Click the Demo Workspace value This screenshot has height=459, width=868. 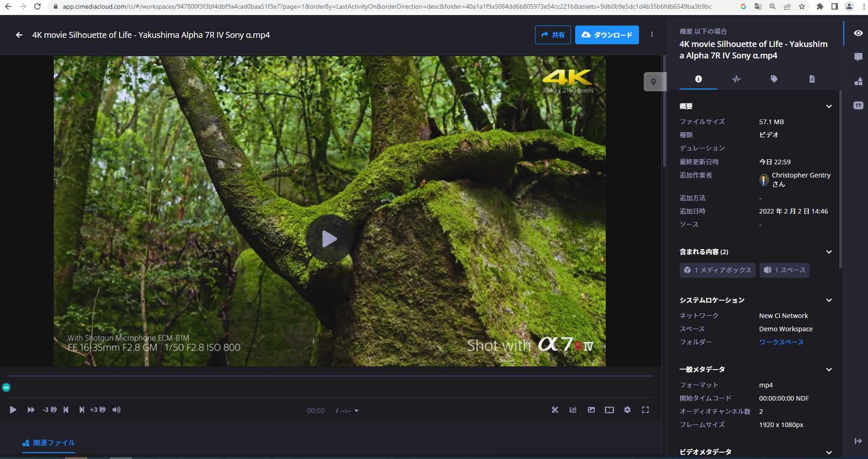coord(785,329)
